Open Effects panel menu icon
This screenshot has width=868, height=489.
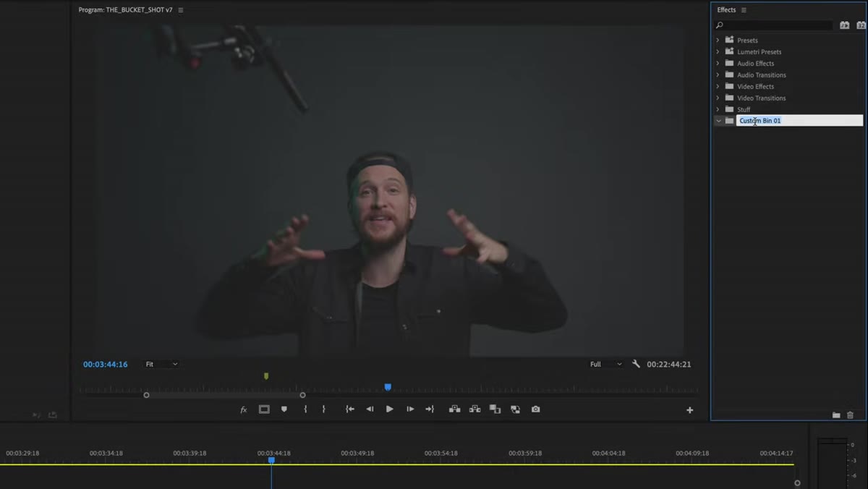pos(744,10)
